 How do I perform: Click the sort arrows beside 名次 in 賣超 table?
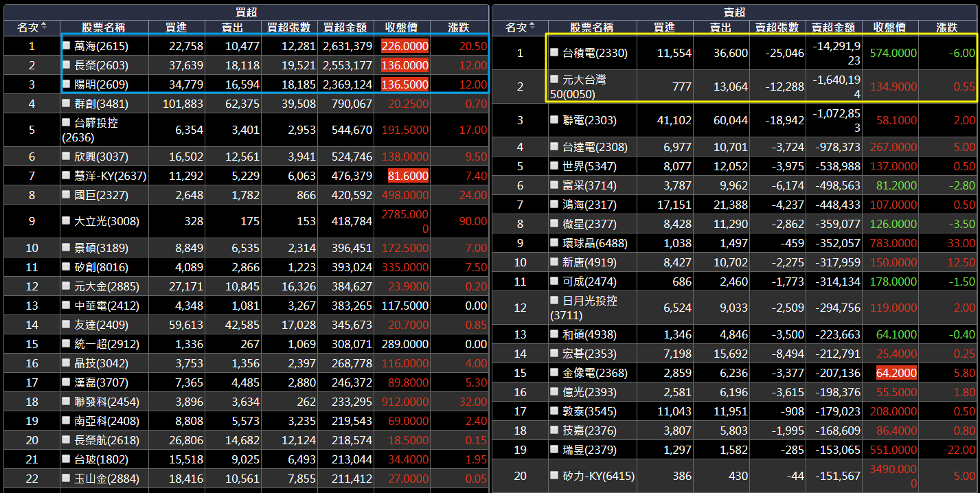pos(532,27)
